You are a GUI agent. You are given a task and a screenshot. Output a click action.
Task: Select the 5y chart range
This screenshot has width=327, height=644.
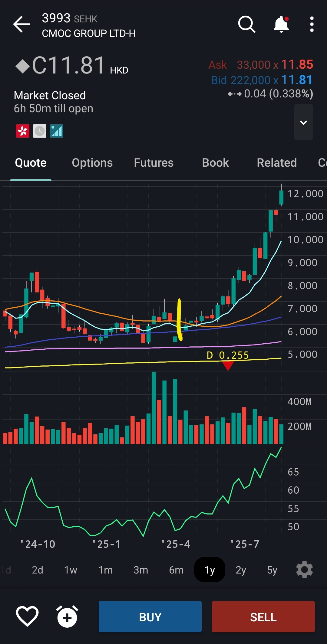(x=272, y=570)
